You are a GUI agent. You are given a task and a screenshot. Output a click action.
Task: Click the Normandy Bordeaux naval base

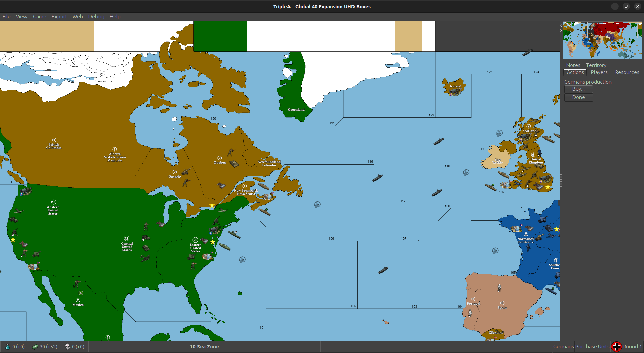click(516, 229)
